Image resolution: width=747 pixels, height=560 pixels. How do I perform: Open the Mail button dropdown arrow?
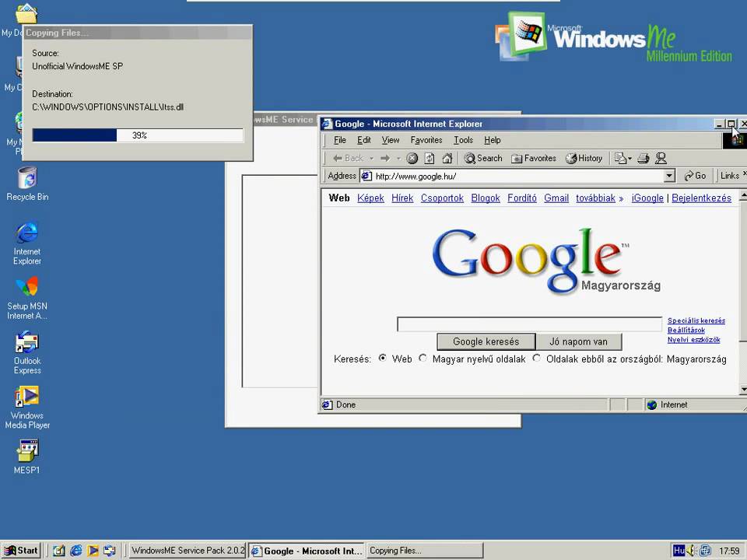[x=630, y=158]
